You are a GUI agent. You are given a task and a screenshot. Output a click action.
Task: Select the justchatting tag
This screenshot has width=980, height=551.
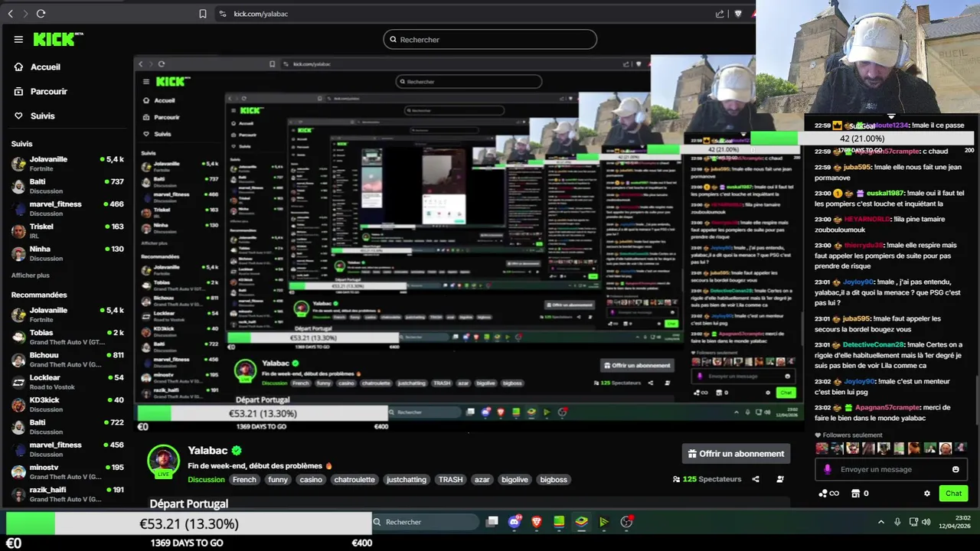[407, 480]
